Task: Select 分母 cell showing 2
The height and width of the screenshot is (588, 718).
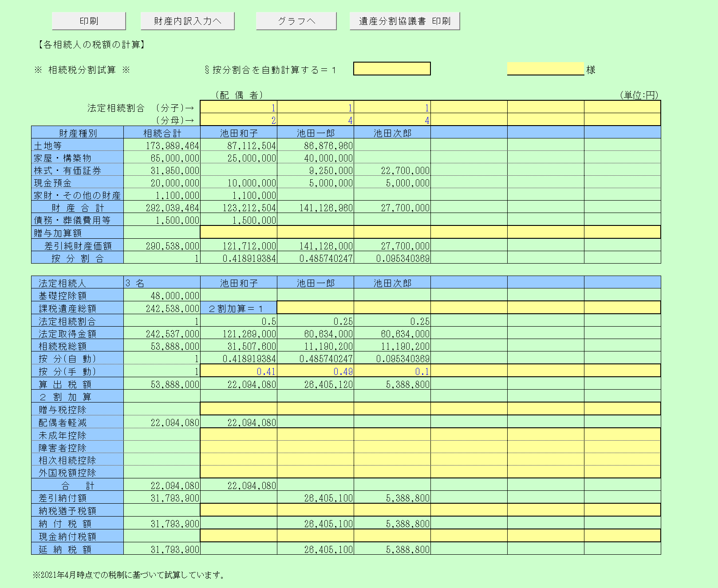Action: (239, 120)
